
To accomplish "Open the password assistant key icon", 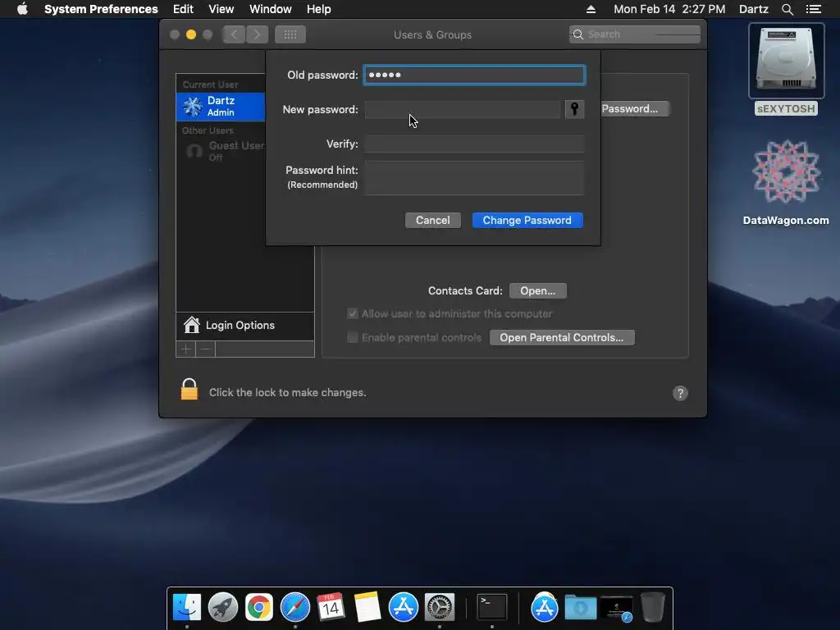I will click(x=574, y=109).
